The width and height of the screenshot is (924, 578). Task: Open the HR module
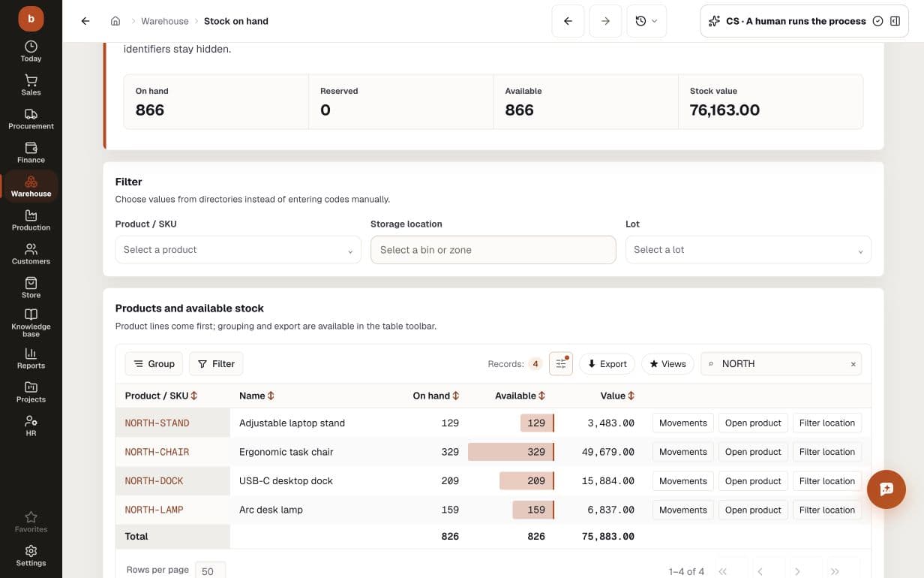(31, 426)
